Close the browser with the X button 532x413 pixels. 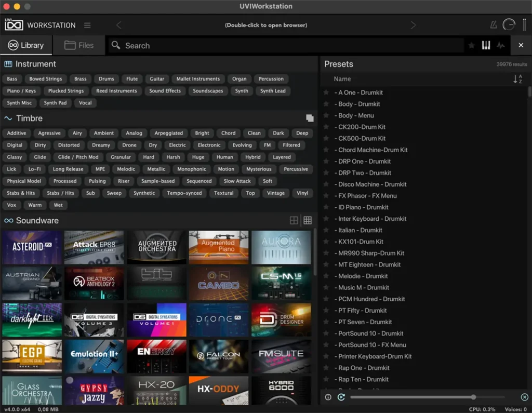pyautogui.click(x=521, y=45)
